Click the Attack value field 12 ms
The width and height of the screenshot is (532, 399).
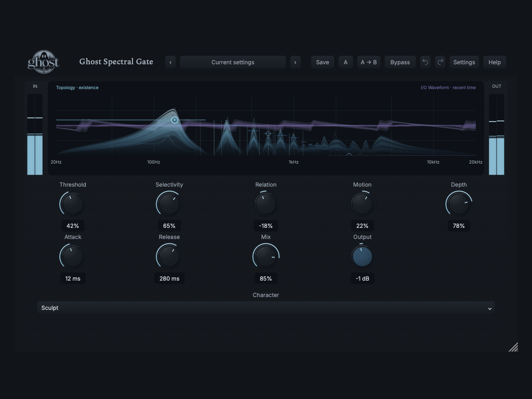click(x=73, y=278)
